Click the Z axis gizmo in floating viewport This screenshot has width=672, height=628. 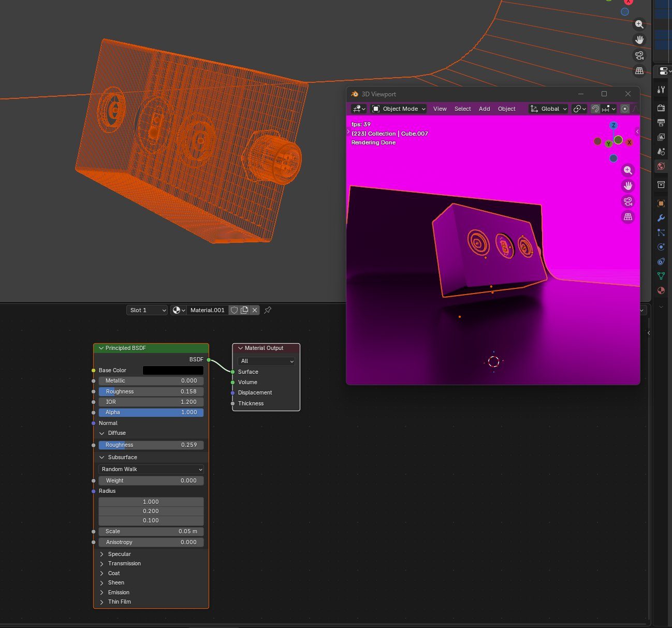click(613, 125)
